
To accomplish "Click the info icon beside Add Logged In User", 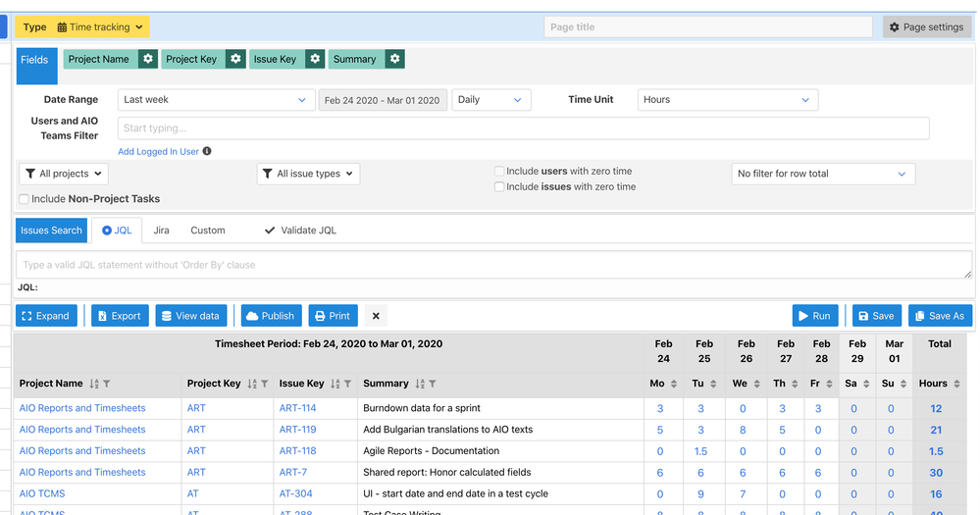I will pyautogui.click(x=207, y=152).
